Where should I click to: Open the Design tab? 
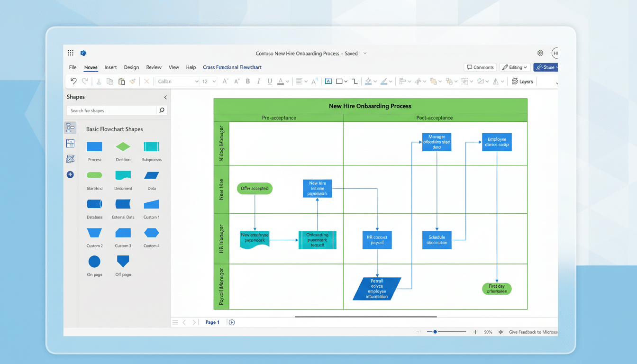pyautogui.click(x=131, y=67)
